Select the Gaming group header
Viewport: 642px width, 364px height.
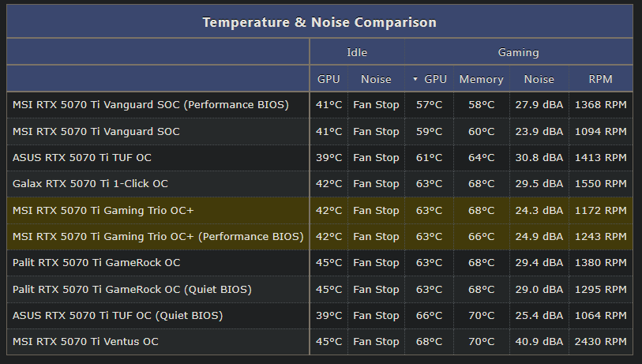point(518,52)
